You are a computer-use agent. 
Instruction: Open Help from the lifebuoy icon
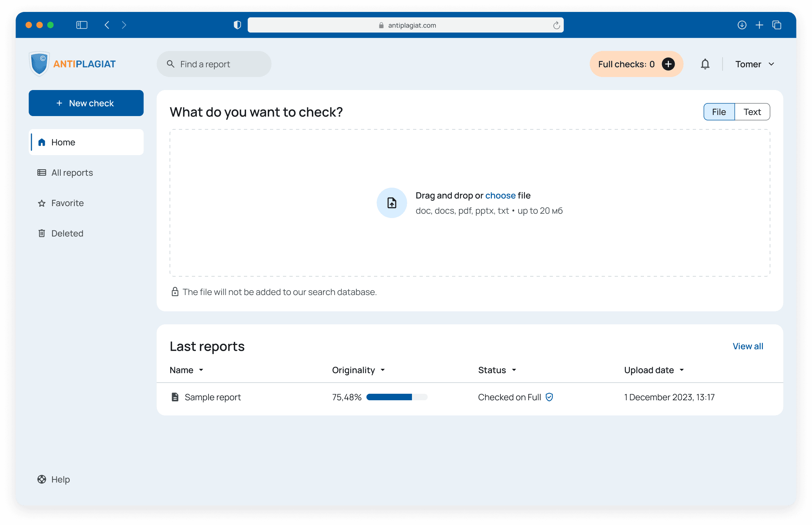[42, 479]
